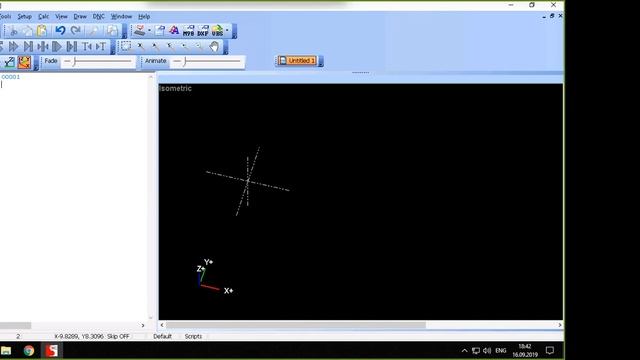The height and width of the screenshot is (360, 640).
Task: Click the Find magnifier icon
Action: click(94, 31)
